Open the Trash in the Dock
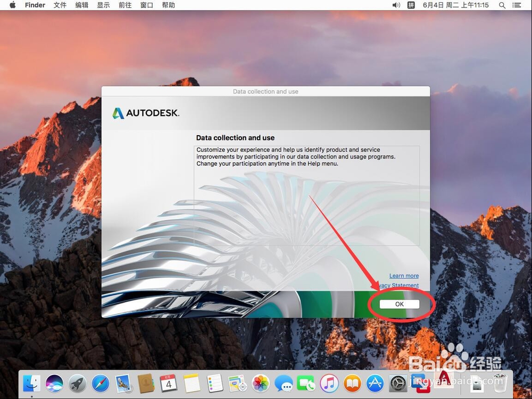The height and width of the screenshot is (399, 532). 500,383
